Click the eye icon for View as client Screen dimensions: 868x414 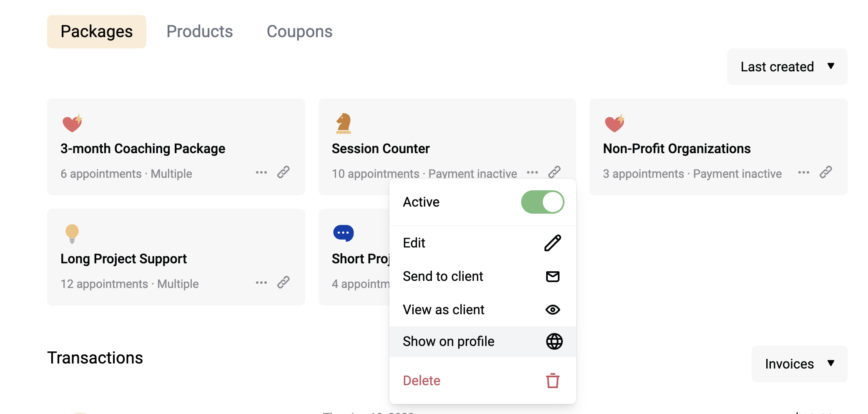tap(553, 310)
